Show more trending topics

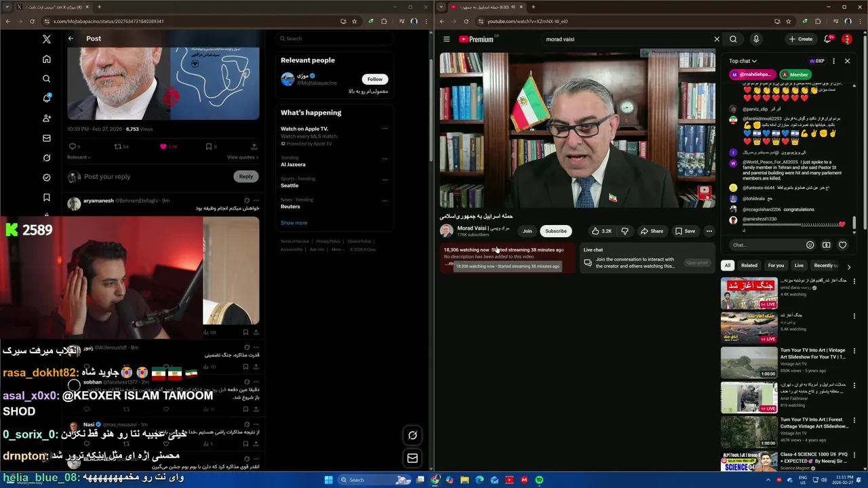point(294,222)
